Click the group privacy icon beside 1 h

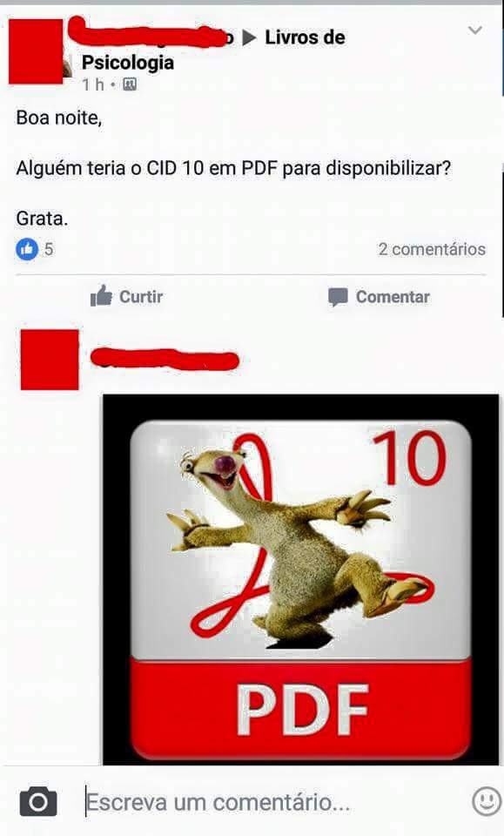tap(130, 84)
